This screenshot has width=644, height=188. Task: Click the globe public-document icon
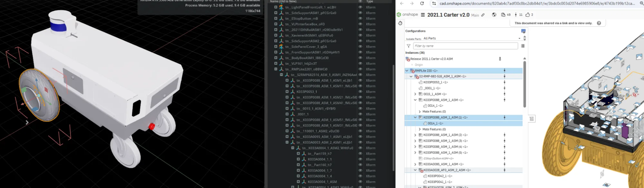(x=494, y=15)
